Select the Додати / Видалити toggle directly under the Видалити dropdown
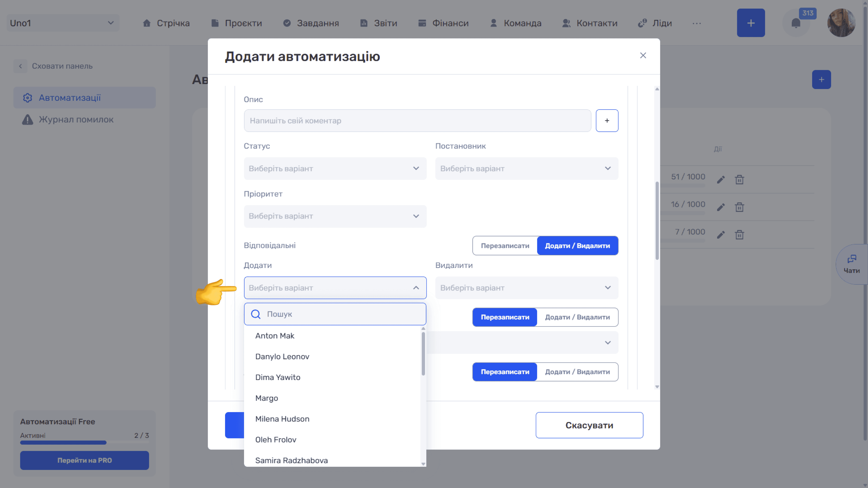 coord(577,317)
